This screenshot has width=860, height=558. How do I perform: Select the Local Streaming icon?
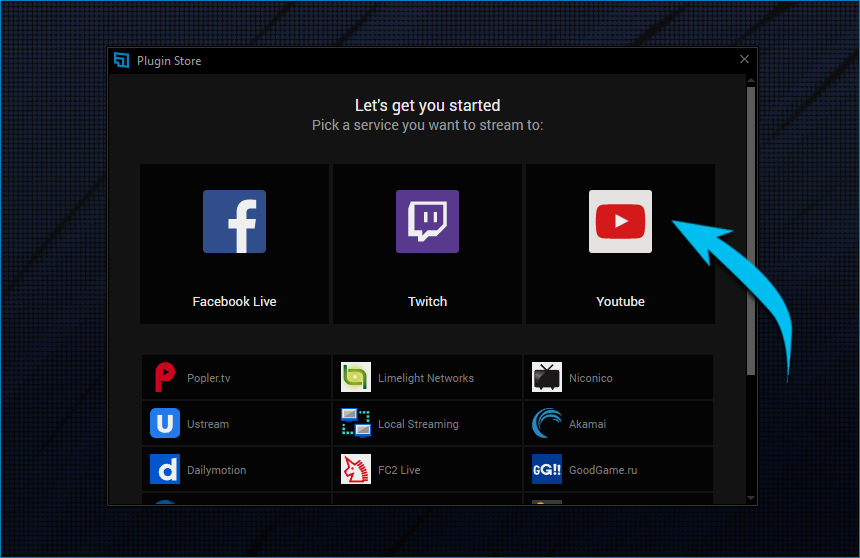355,423
